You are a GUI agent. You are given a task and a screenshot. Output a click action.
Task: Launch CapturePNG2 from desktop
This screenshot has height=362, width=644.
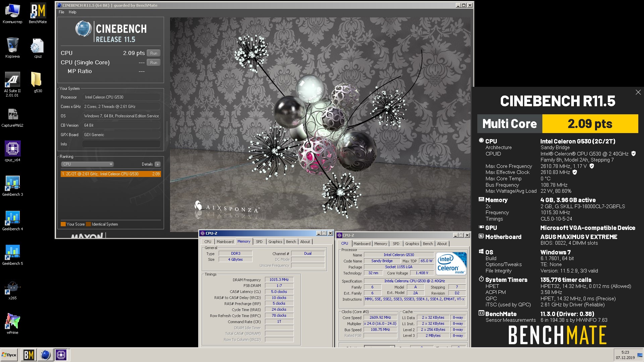point(12,117)
